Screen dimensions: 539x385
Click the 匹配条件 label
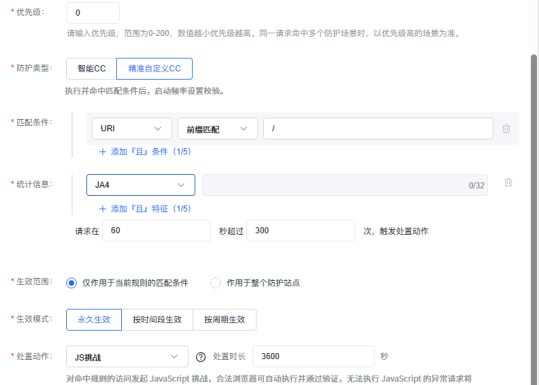click(x=34, y=122)
